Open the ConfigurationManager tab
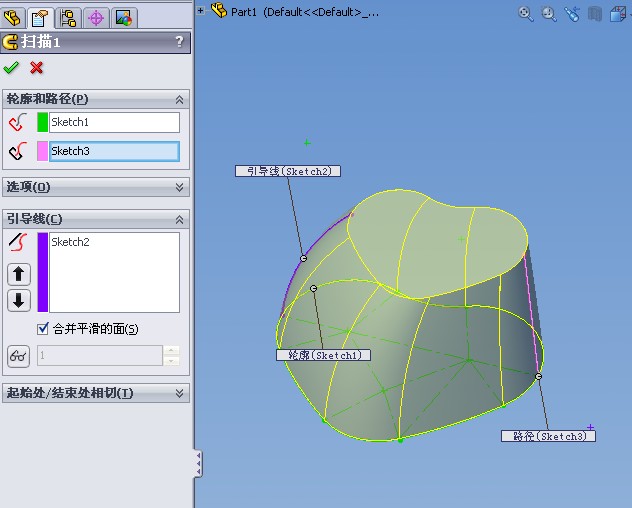 (68, 18)
